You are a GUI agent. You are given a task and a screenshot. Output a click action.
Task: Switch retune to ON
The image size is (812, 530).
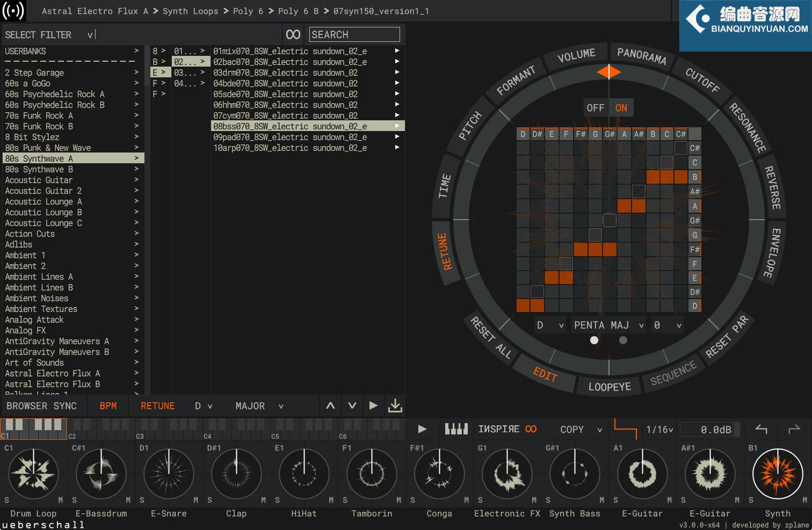coord(621,108)
